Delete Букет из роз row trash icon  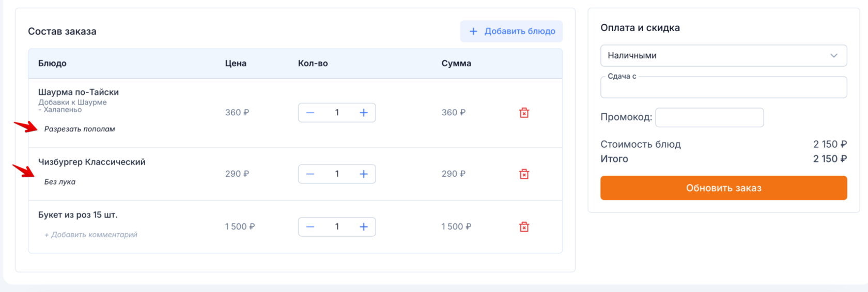click(x=524, y=227)
